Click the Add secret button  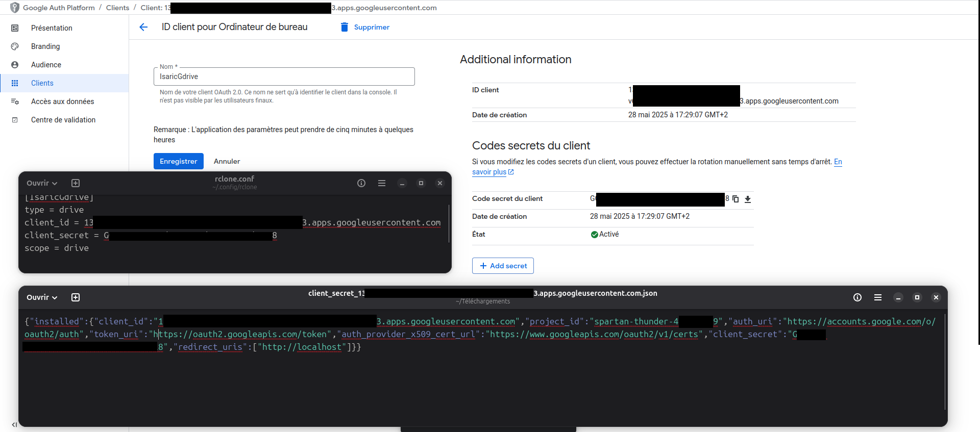503,266
